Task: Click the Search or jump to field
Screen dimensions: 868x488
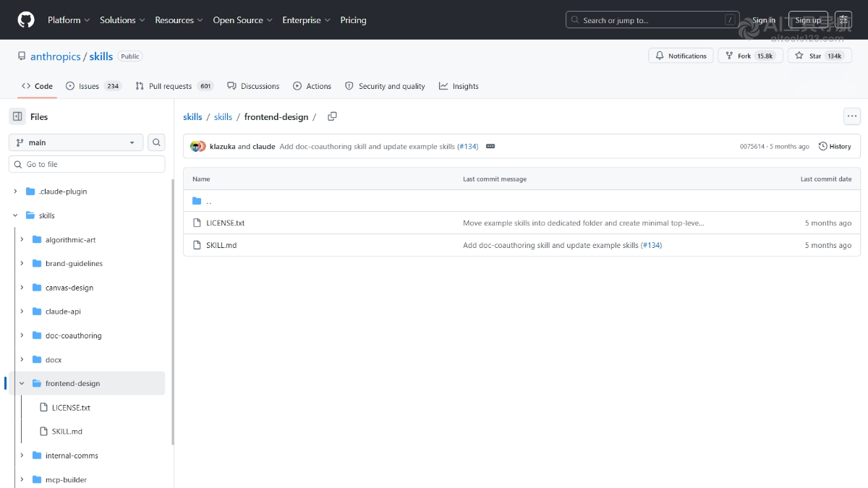Action: click(x=653, y=20)
